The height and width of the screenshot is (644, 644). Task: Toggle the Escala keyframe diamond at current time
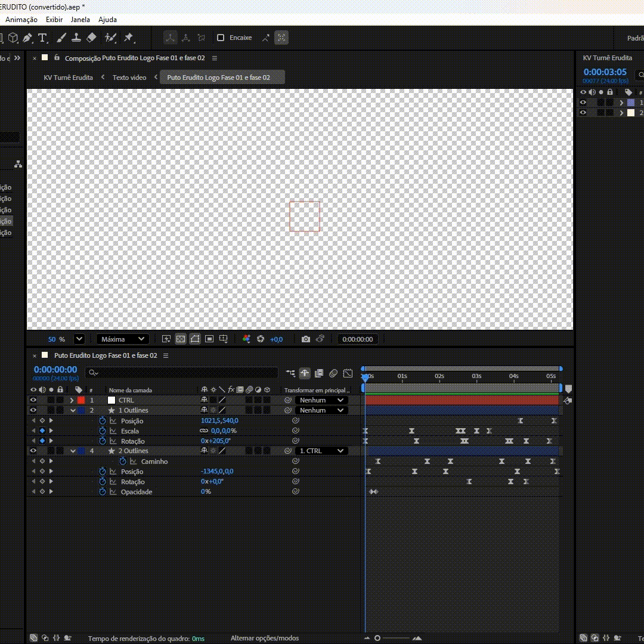tap(42, 431)
